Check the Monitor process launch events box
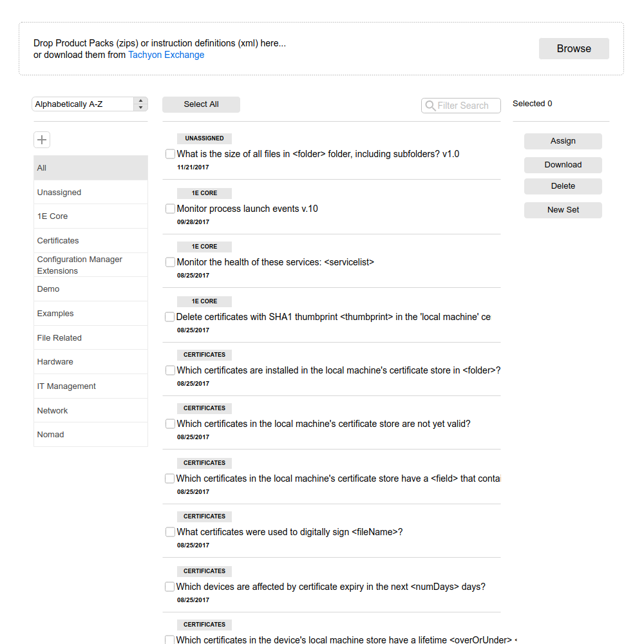Screen dimensions: 644x644 [170, 209]
